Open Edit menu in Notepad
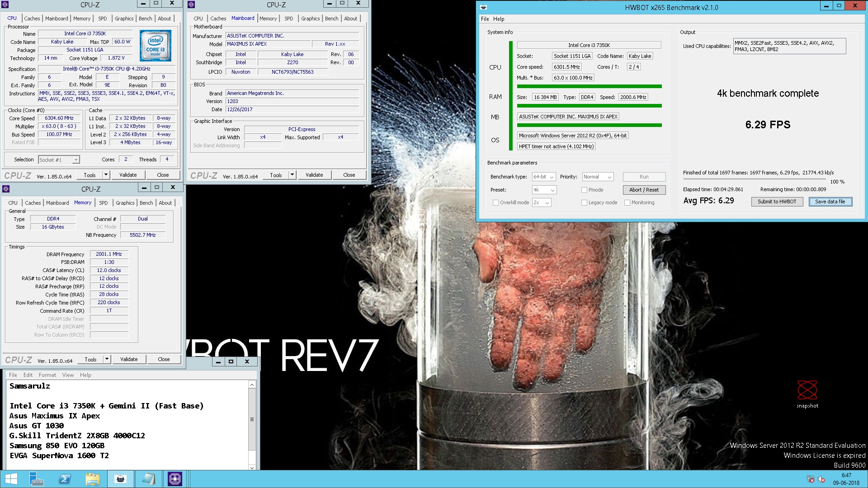The width and height of the screenshot is (868, 488). click(x=28, y=375)
